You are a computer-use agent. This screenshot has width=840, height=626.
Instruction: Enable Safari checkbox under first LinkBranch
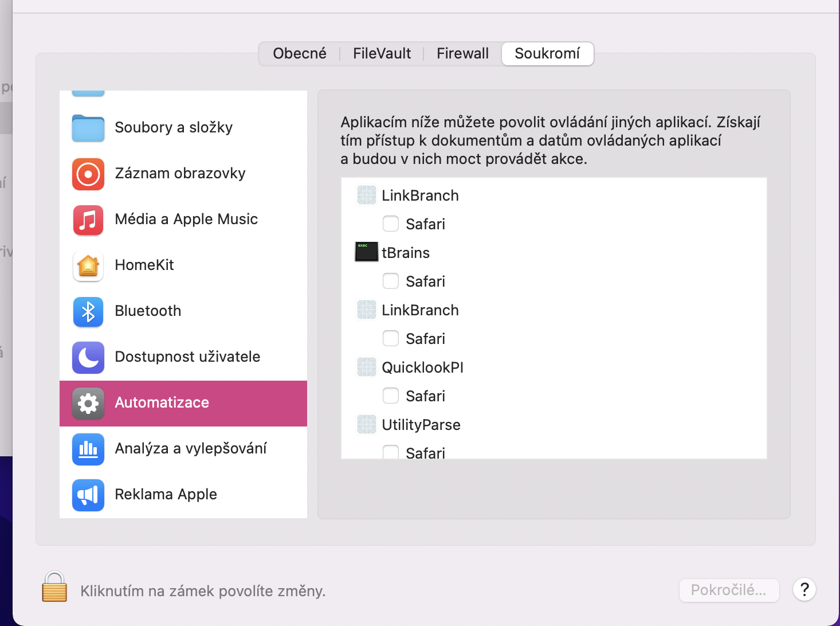point(391,224)
